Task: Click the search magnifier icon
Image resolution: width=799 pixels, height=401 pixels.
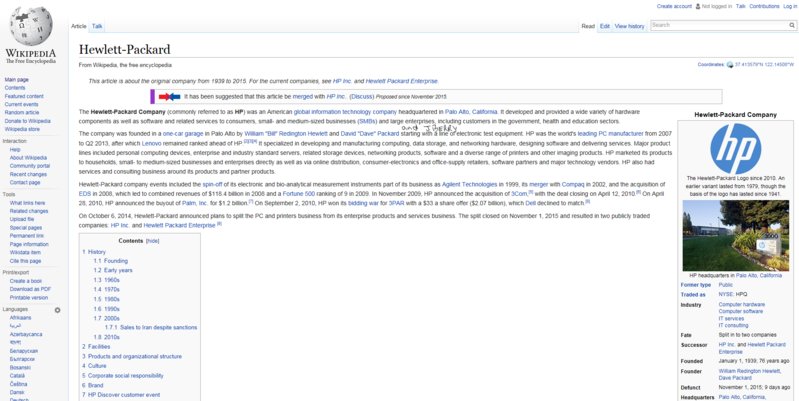Action: 792,25
